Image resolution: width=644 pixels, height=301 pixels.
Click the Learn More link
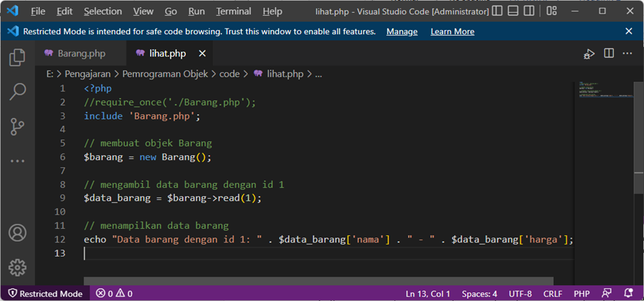(452, 31)
